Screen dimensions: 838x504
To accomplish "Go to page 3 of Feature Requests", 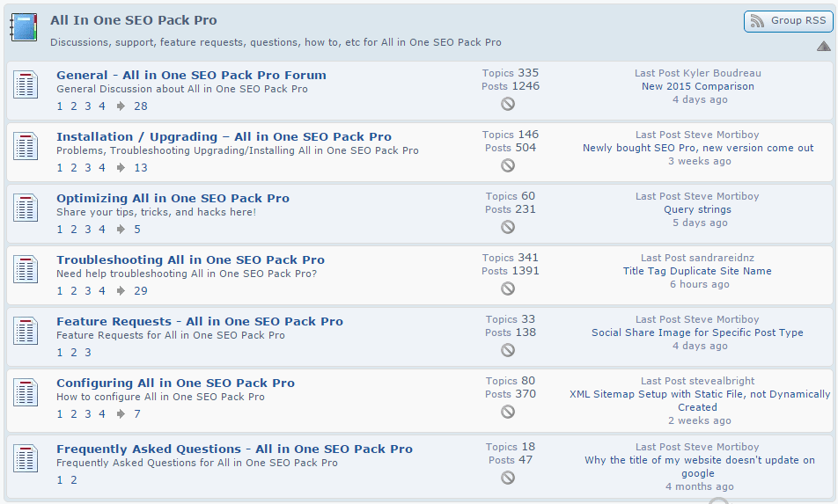I will coord(88,353).
